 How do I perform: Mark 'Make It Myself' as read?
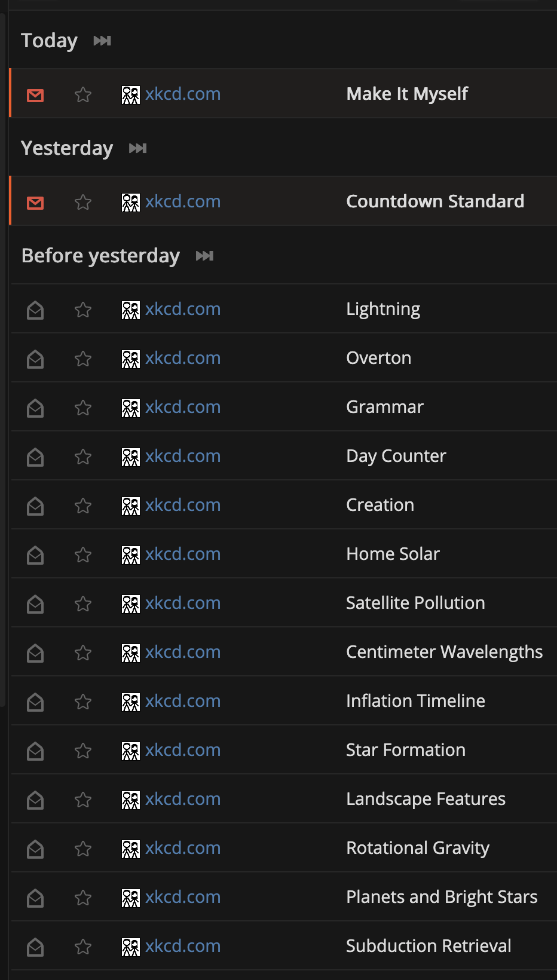(x=35, y=94)
